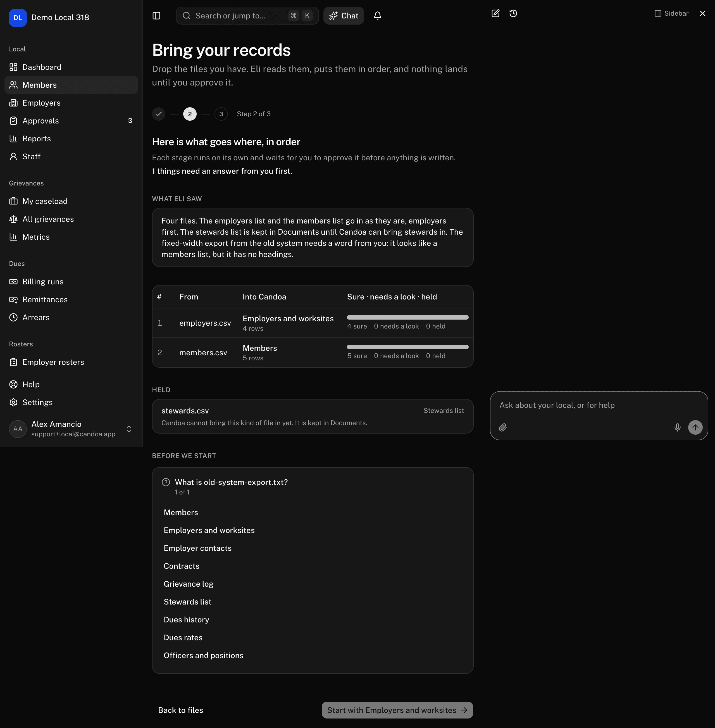Image resolution: width=715 pixels, height=728 pixels.
Task: Click the Demo Local 318 logo badge
Action: [18, 18]
